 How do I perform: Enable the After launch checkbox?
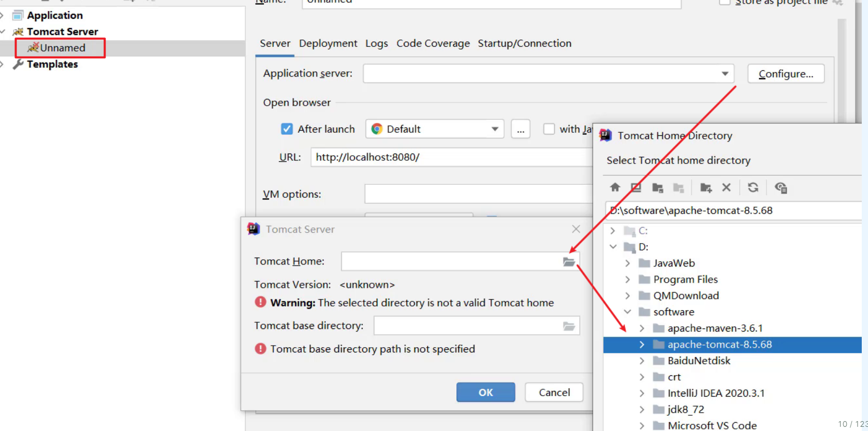coord(287,129)
